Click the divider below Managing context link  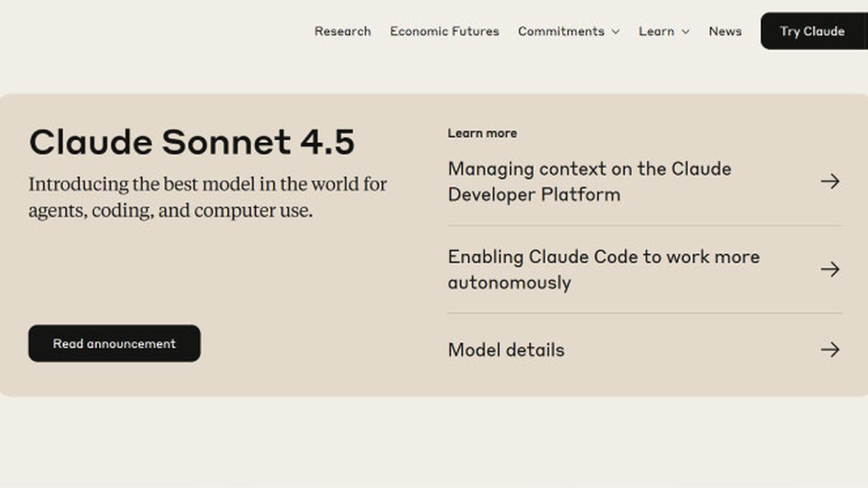coord(644,226)
